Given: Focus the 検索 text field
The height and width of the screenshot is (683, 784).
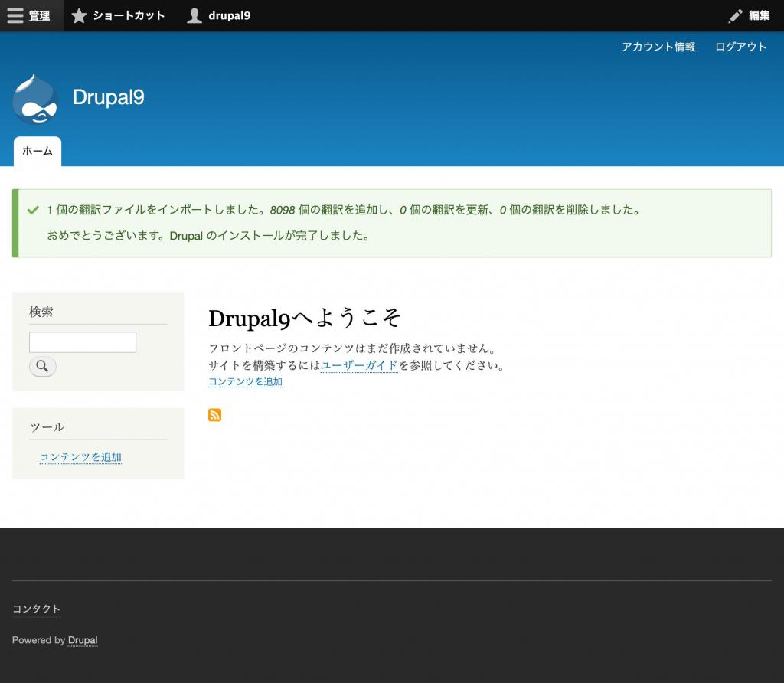Looking at the screenshot, I should pos(83,342).
